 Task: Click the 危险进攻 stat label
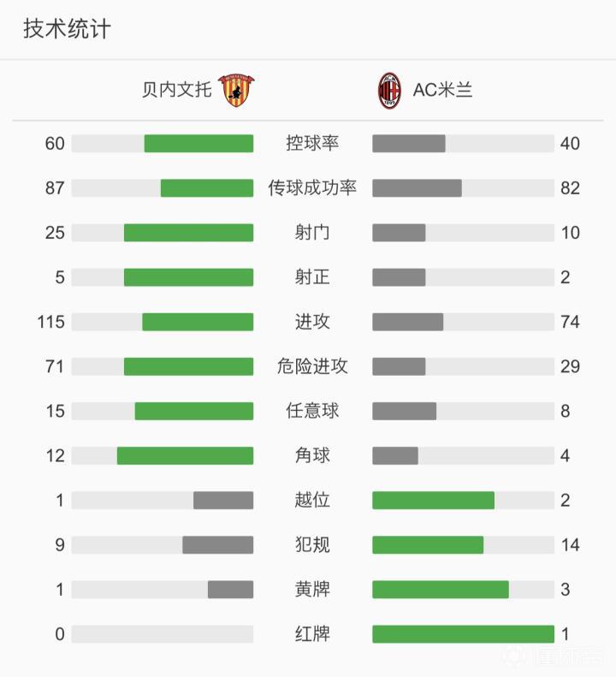click(312, 366)
